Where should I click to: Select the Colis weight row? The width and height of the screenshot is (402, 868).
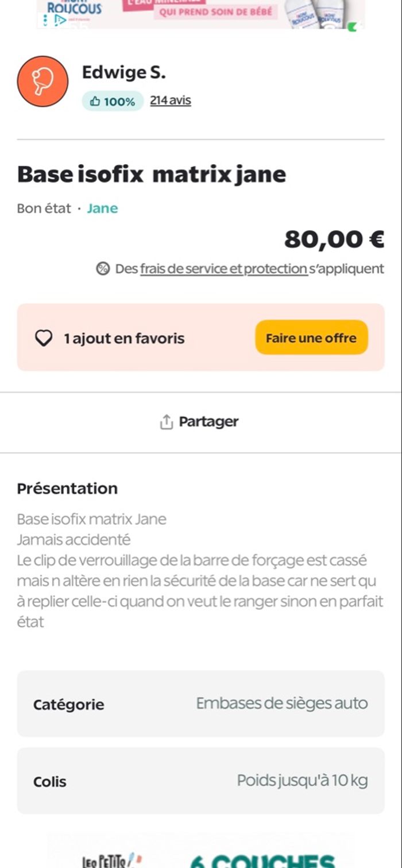pyautogui.click(x=200, y=781)
